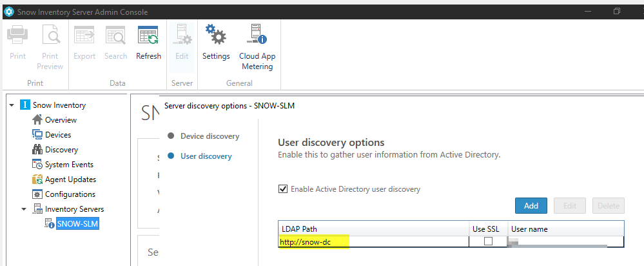Collapse the Inventory Servers node

(x=24, y=209)
